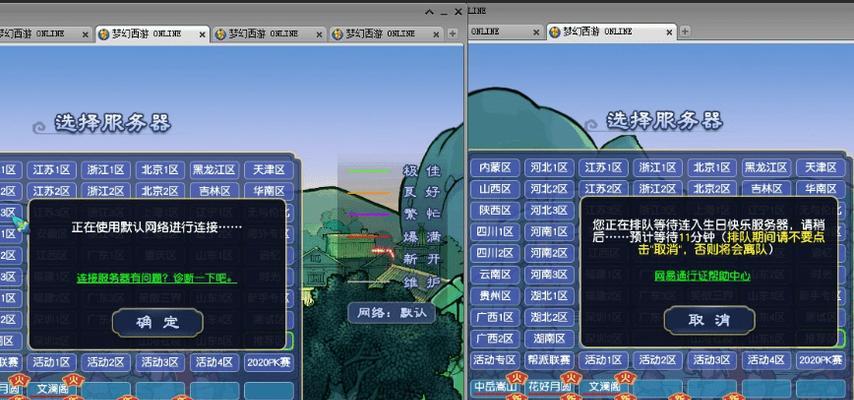Open the 网易通行证帮助中心 link

click(x=702, y=276)
